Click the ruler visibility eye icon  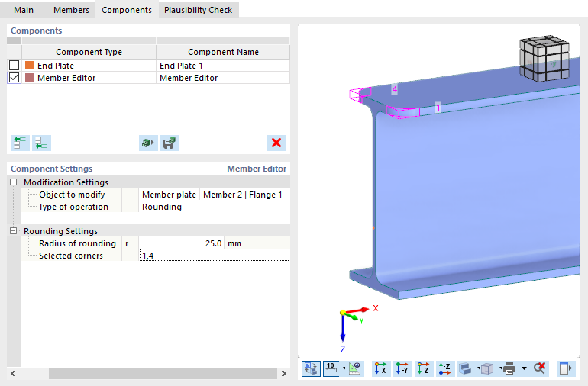(x=355, y=368)
